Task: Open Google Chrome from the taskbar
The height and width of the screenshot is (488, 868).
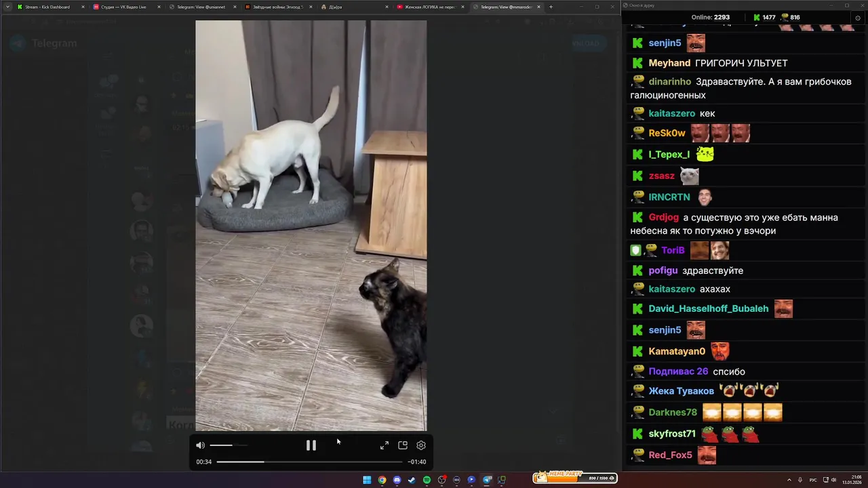Action: [x=382, y=480]
